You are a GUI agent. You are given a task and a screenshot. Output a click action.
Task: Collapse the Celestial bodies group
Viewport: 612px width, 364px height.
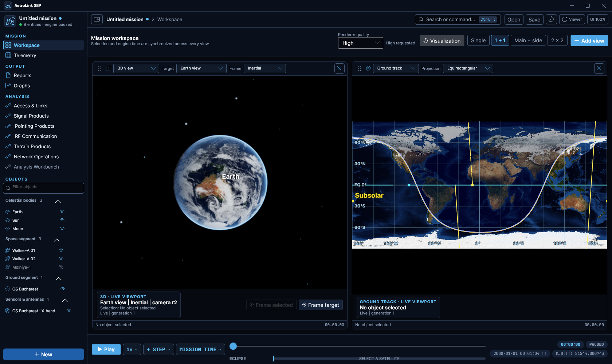pos(58,201)
